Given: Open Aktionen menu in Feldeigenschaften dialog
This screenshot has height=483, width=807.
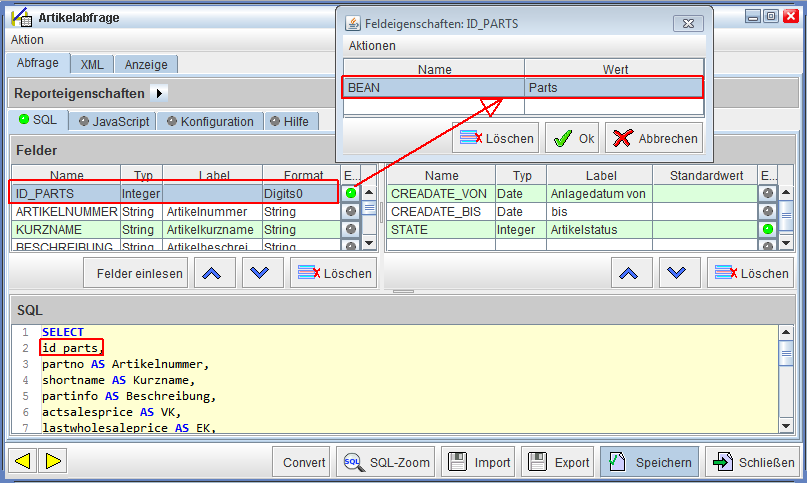Looking at the screenshot, I should click(372, 46).
